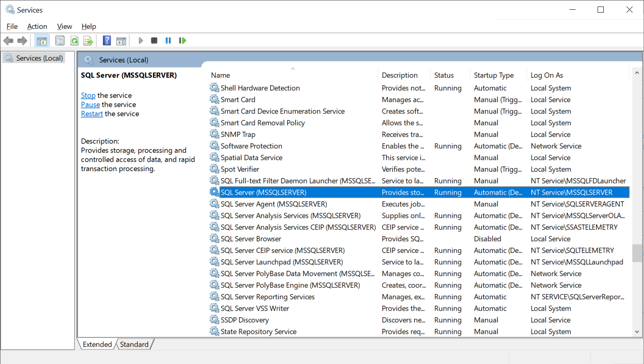Click the gear icon for State Repository Service
This screenshot has height=364, width=644.
coord(214,331)
